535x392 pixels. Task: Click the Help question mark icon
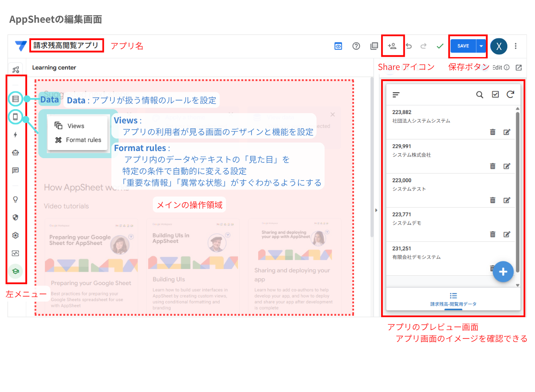click(356, 46)
